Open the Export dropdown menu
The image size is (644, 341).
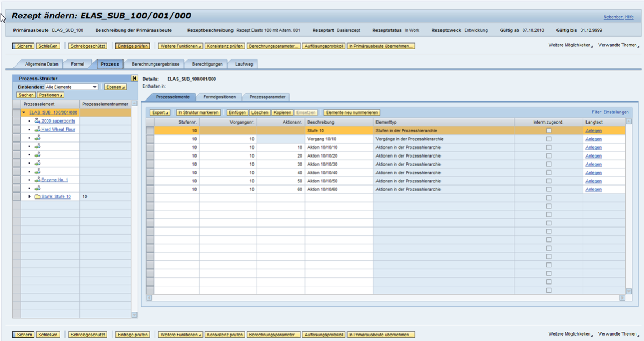pos(160,112)
